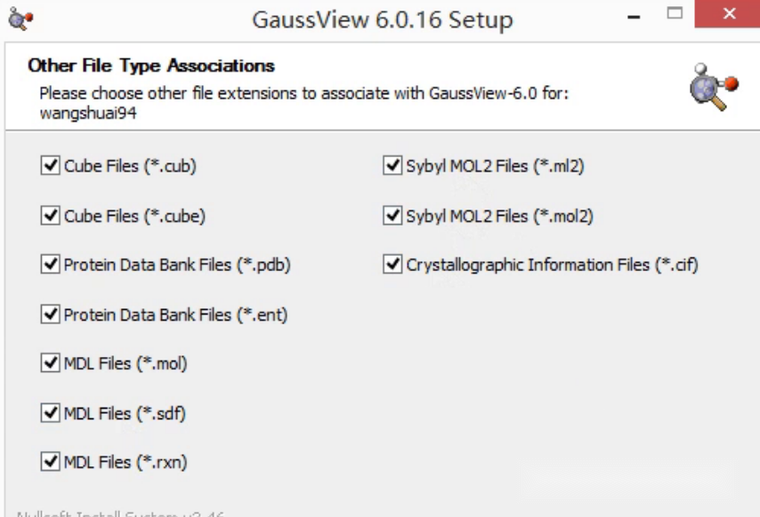Click the Please choose other file extensions description
The image size is (760, 517).
click(x=304, y=93)
